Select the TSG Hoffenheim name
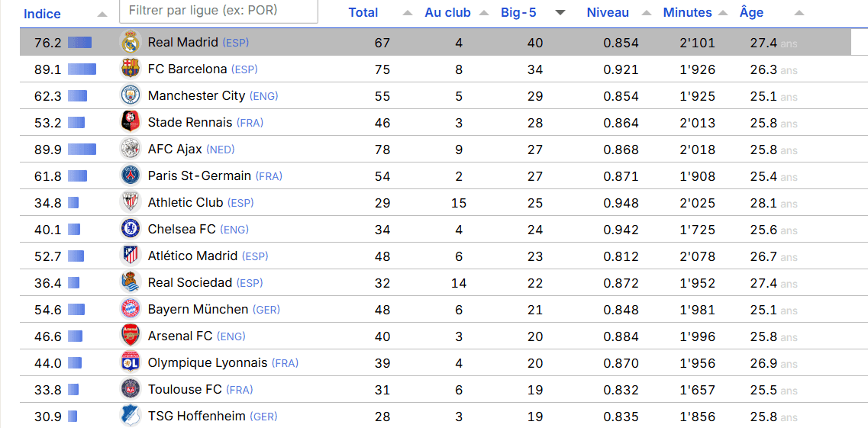868x428 pixels. (196, 416)
